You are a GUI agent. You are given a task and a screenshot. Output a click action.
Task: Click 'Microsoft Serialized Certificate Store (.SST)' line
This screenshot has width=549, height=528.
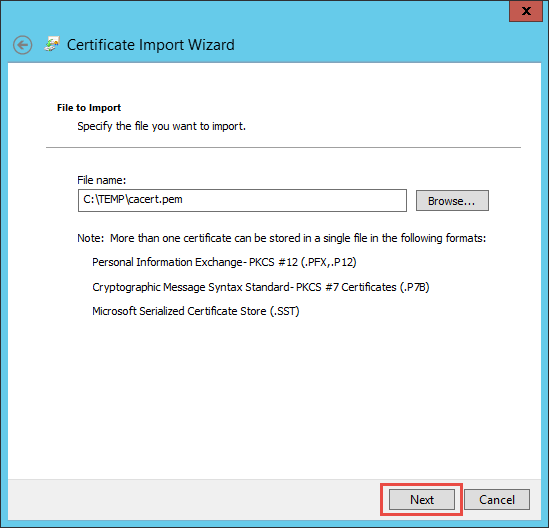click(196, 311)
